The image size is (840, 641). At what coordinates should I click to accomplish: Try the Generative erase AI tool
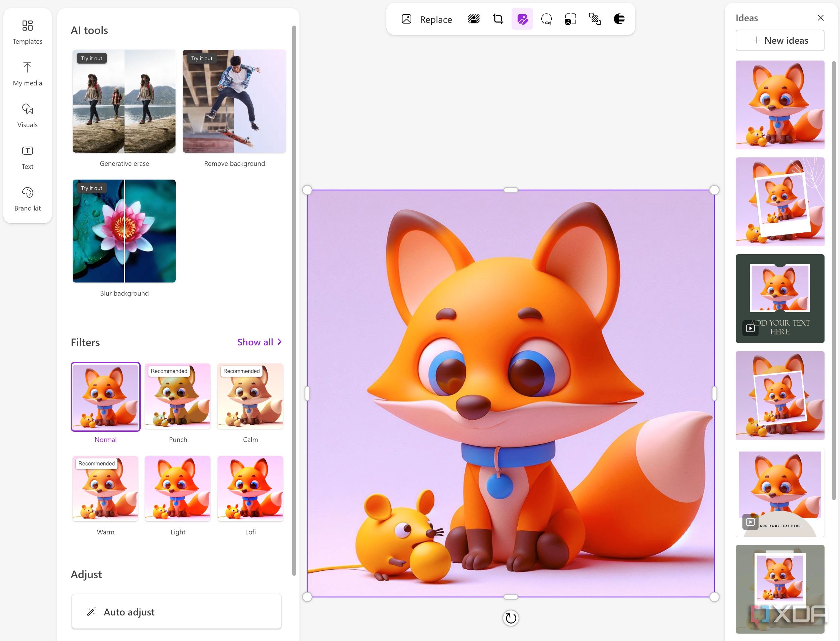pos(124,101)
